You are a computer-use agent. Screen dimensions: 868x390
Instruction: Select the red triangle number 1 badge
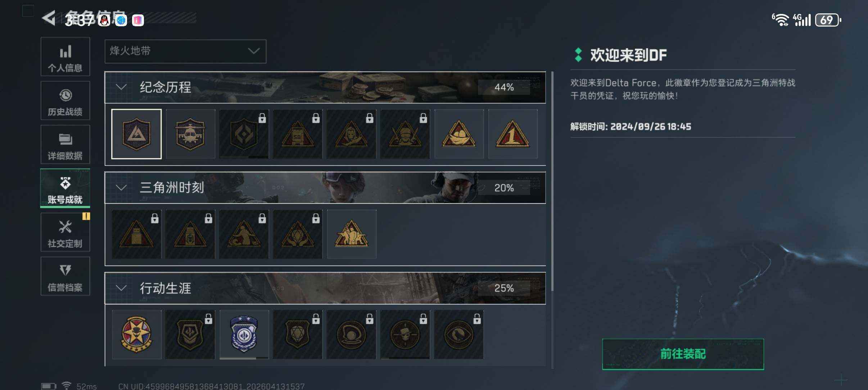pos(513,134)
